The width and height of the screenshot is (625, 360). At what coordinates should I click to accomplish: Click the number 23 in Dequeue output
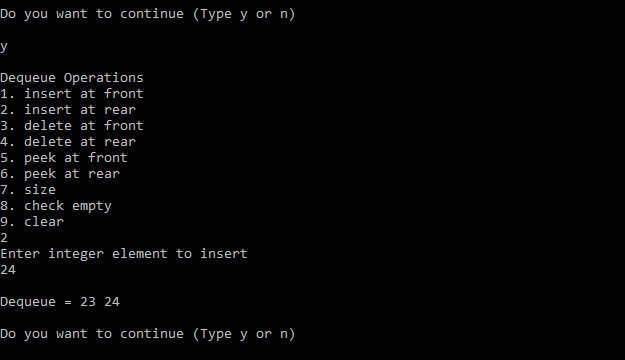tap(88, 302)
